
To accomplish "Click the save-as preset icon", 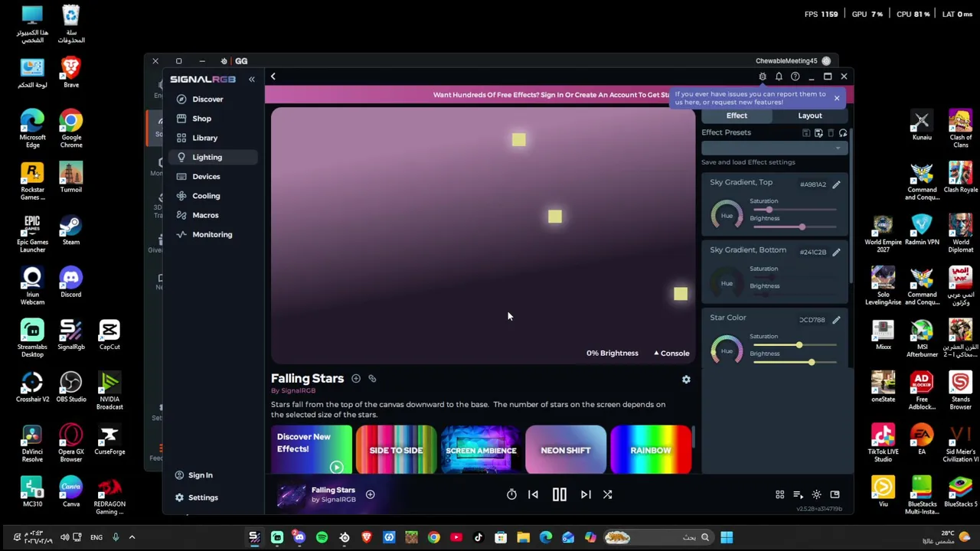I will (x=818, y=133).
